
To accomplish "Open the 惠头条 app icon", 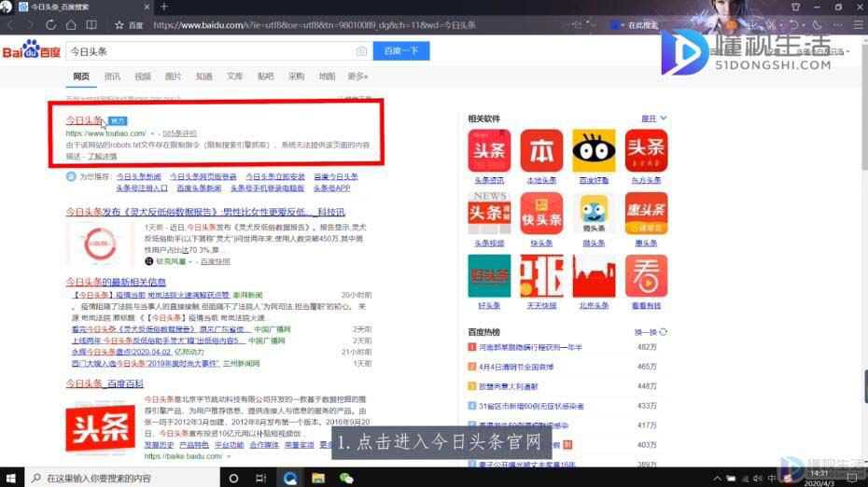I will tap(646, 213).
